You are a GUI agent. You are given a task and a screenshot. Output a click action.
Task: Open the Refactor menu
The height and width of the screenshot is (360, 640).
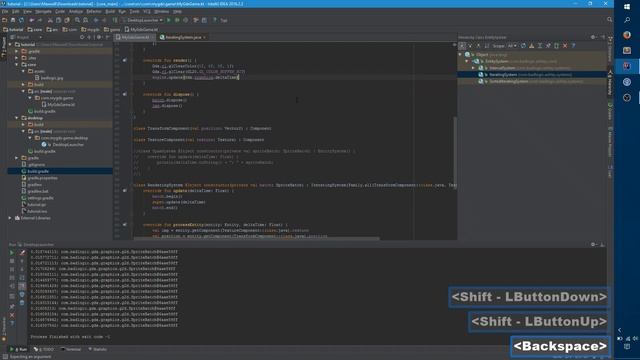click(x=94, y=11)
